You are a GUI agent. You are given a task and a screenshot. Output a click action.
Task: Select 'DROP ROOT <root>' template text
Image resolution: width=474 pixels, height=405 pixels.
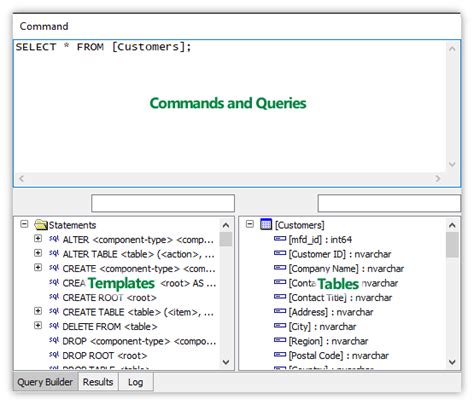[x=105, y=355]
